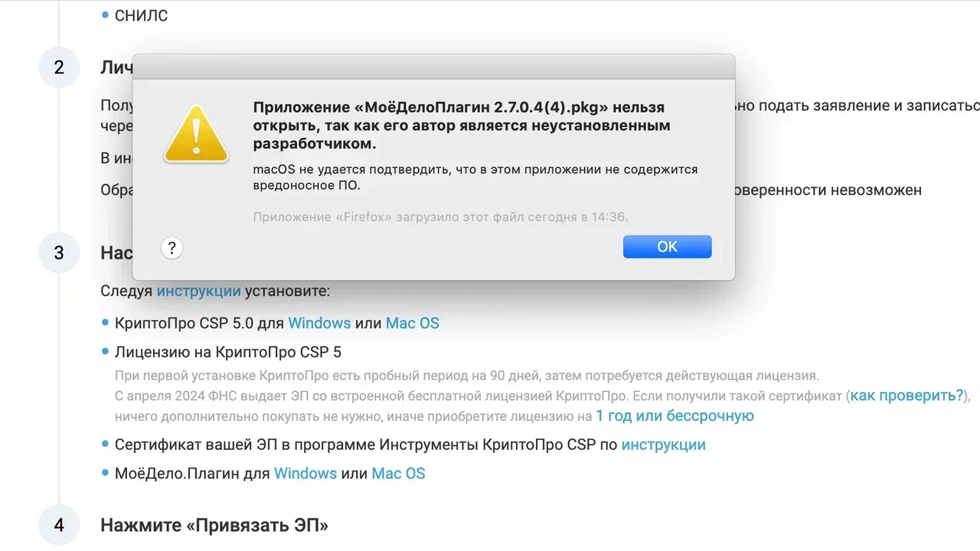The height and width of the screenshot is (551, 980).
Task: Click the step 2 number circle
Action: point(59,67)
